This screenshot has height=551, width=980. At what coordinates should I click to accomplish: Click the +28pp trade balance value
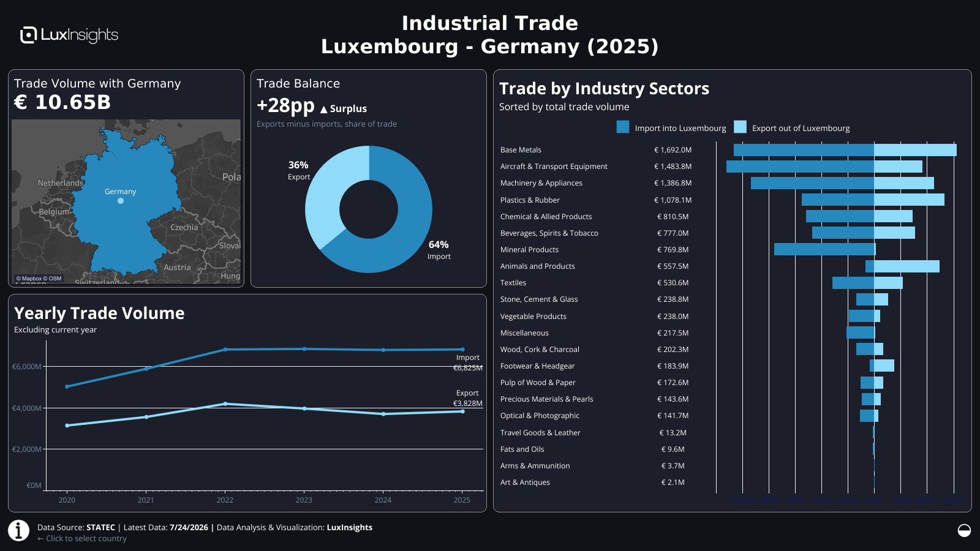coord(285,106)
